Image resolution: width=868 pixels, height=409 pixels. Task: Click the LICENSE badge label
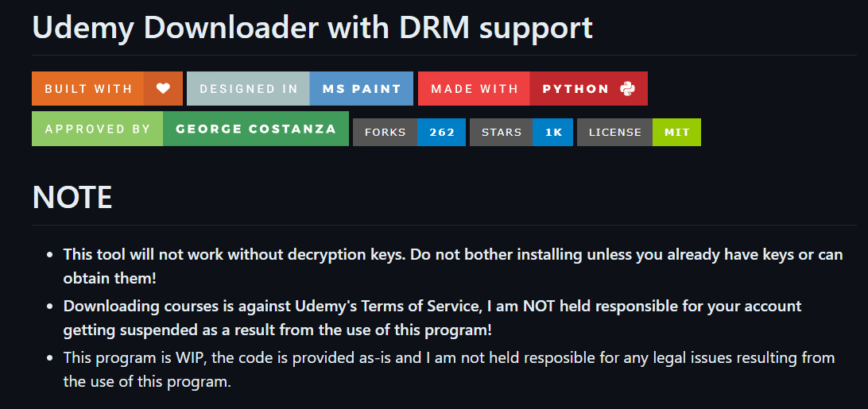click(614, 133)
